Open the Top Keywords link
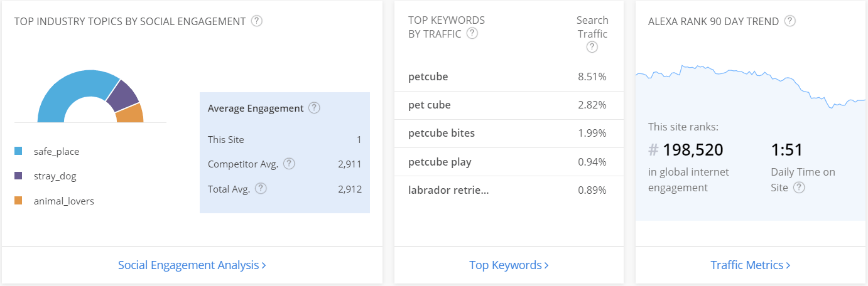 (x=509, y=265)
